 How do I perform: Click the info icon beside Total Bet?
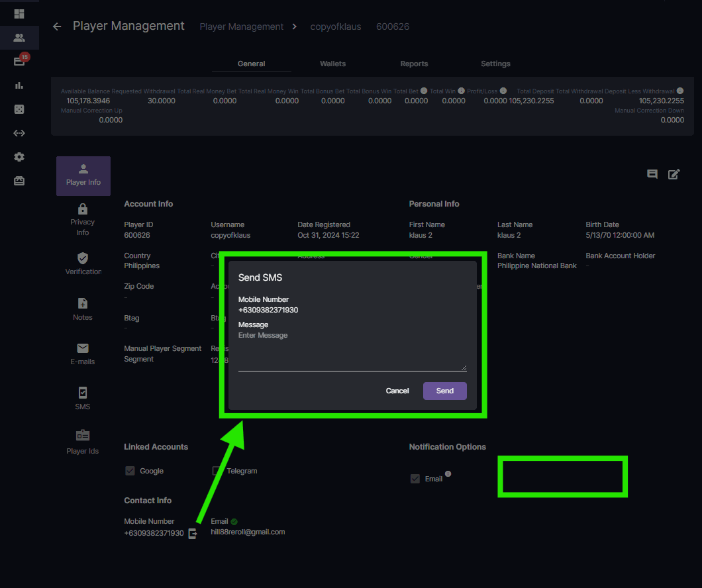tap(424, 91)
